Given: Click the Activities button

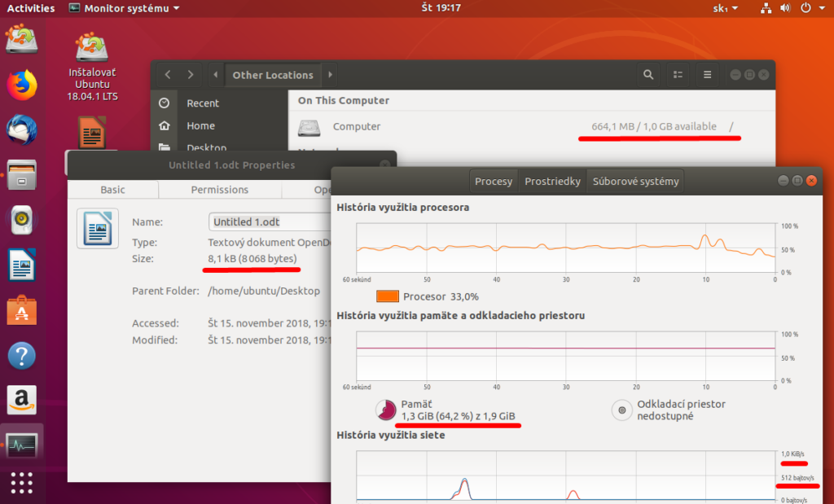Looking at the screenshot, I should tap(31, 8).
